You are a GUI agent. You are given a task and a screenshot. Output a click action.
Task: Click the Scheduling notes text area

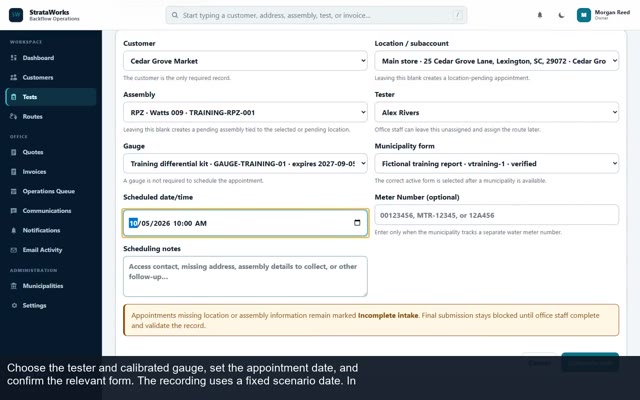click(x=245, y=276)
